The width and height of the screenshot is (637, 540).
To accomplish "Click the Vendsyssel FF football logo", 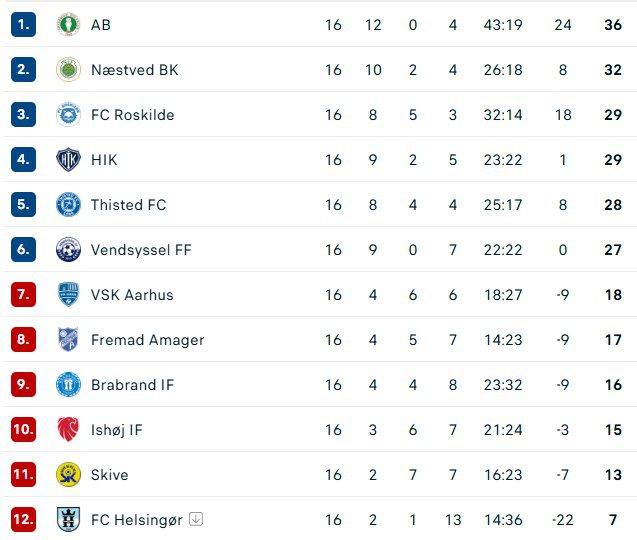I will [x=68, y=250].
